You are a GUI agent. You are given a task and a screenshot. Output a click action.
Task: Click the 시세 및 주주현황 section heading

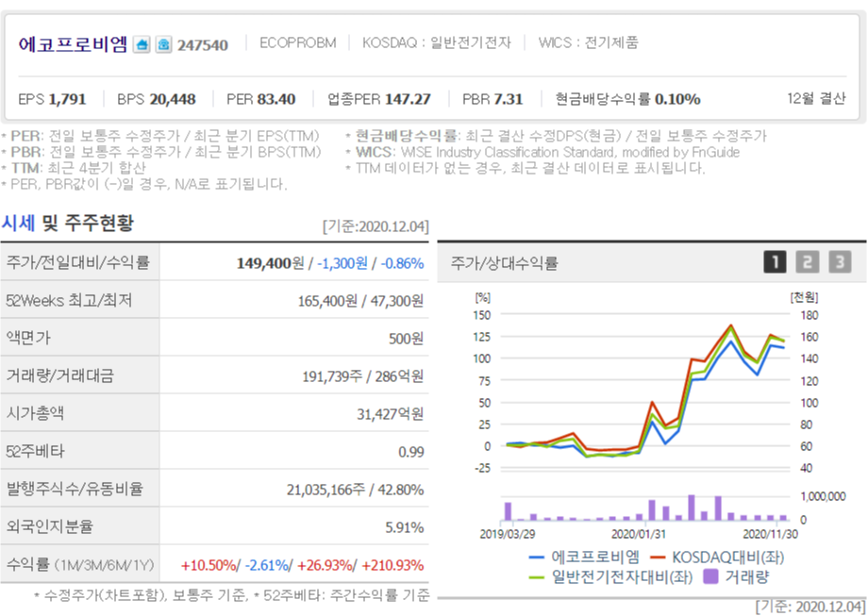[x=67, y=223]
